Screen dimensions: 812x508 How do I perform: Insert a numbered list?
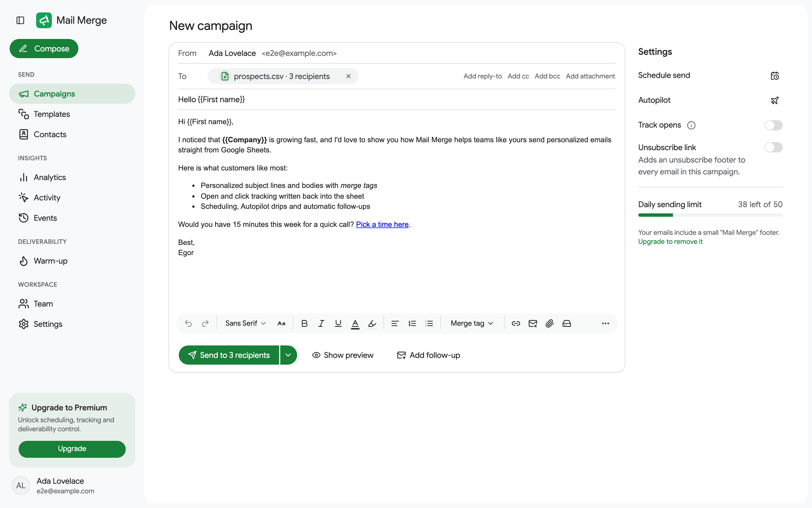412,323
